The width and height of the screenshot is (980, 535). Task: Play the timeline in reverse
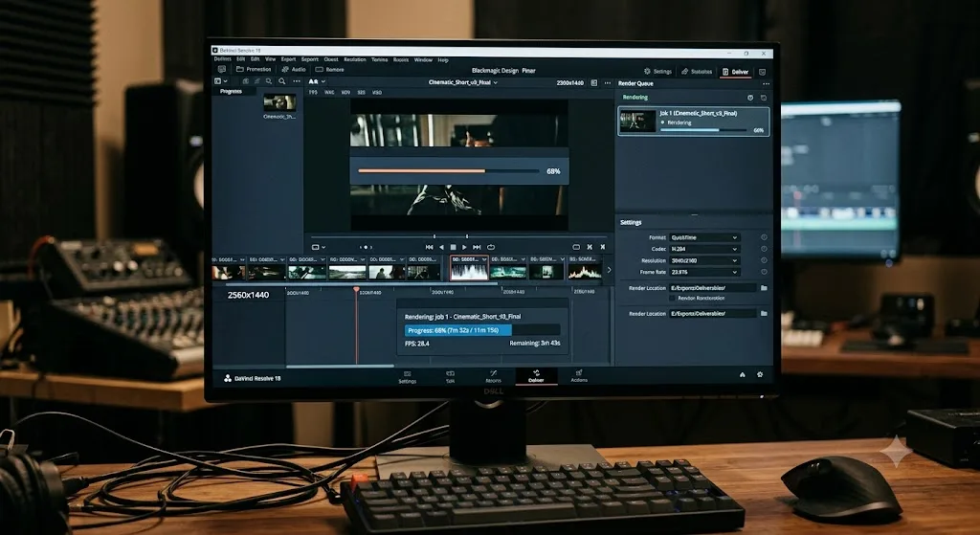[441, 248]
